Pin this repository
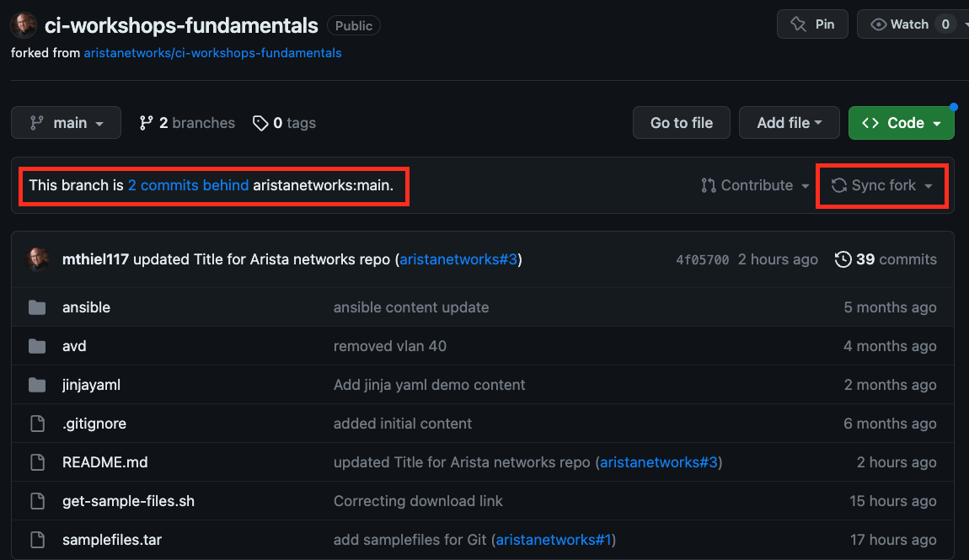 tap(812, 24)
